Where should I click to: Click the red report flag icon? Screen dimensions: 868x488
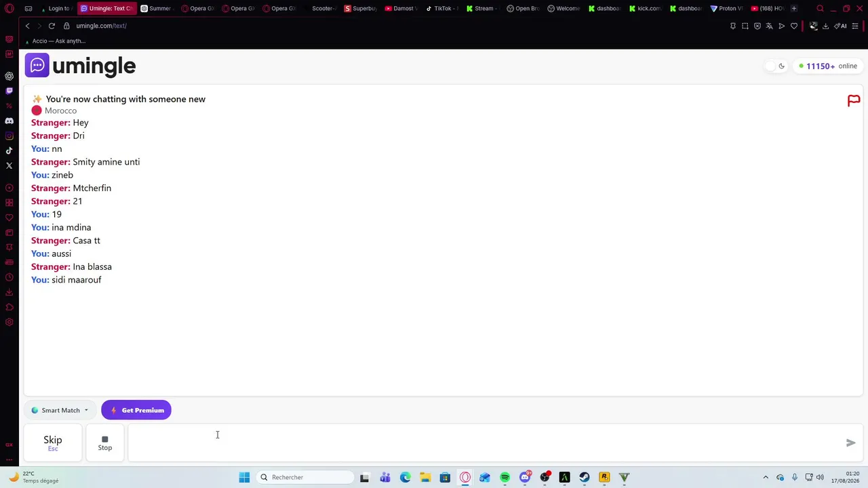(x=854, y=101)
